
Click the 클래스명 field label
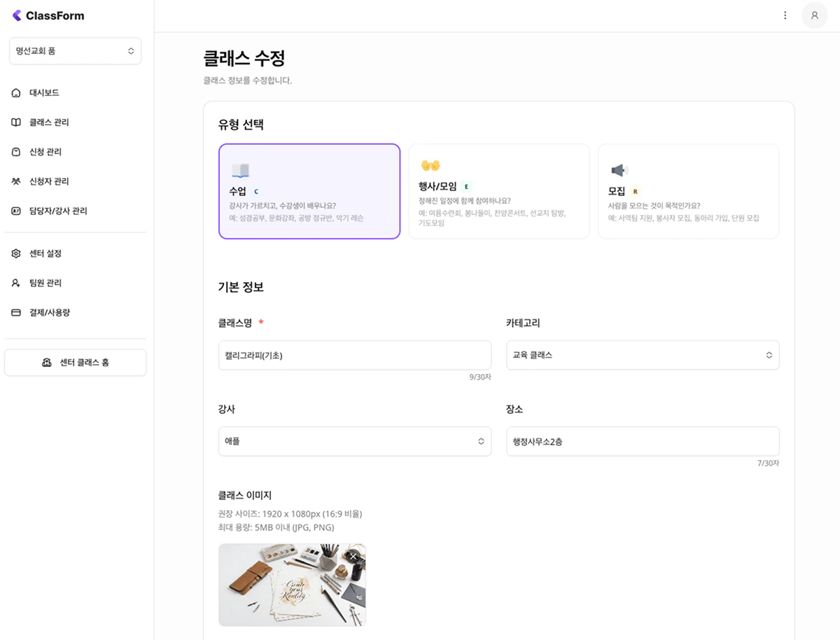[x=235, y=323]
